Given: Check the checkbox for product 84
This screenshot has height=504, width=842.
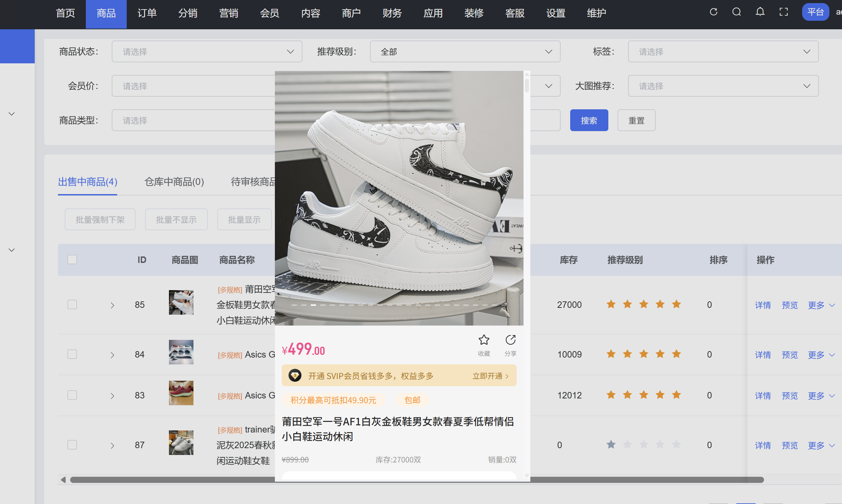Looking at the screenshot, I should [72, 354].
